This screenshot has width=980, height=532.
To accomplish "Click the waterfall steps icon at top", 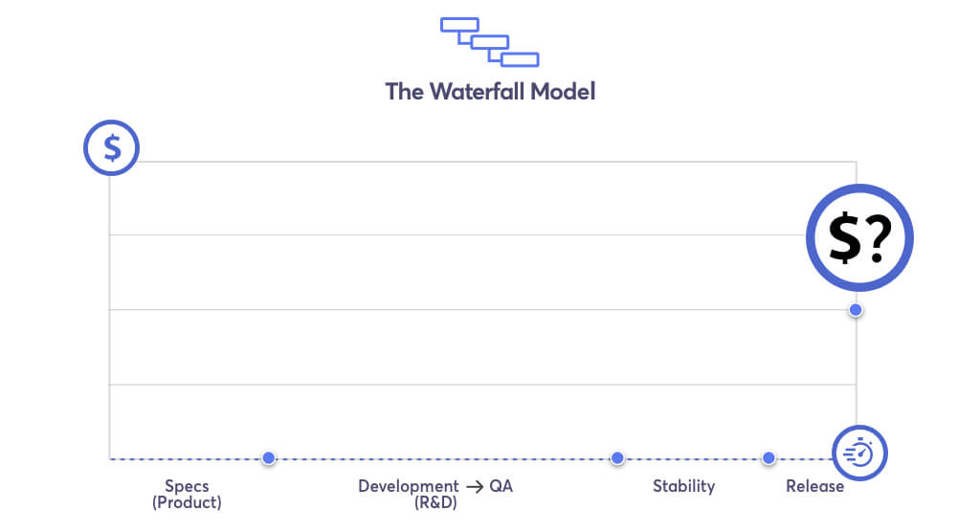I will (489, 42).
